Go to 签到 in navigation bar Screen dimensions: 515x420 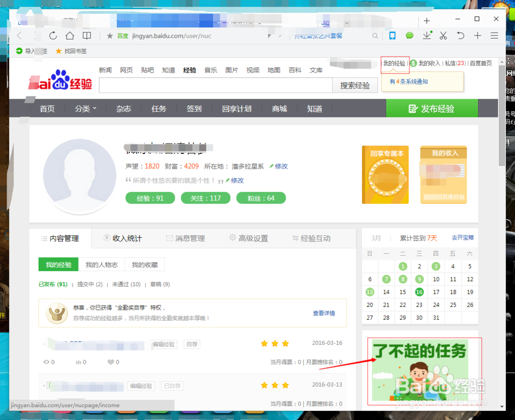coord(194,109)
